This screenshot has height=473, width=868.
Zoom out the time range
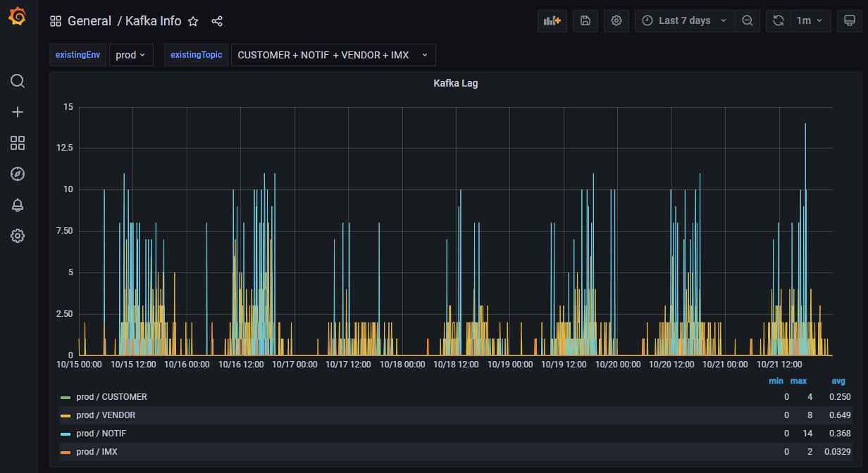pos(748,21)
